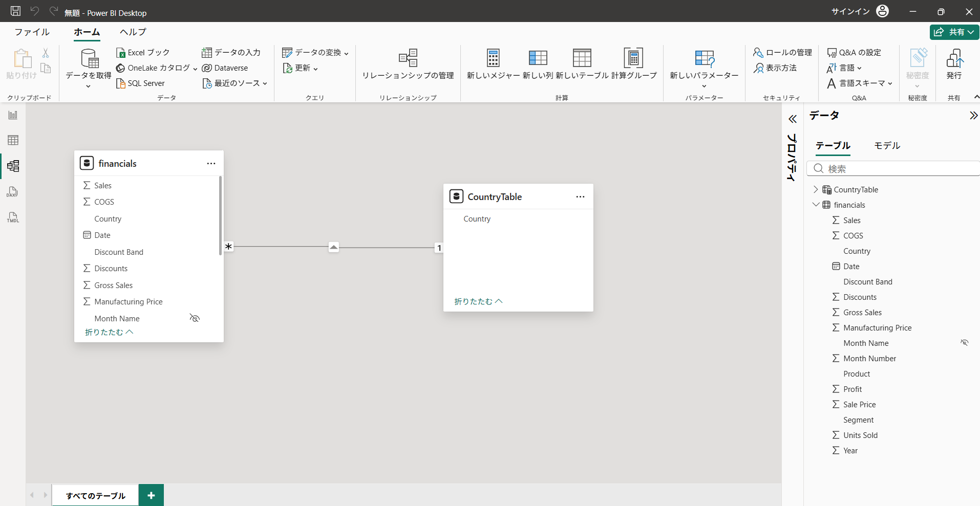The image size is (980, 506).
Task: Select the すべてのテーブル layout tab
Action: pyautogui.click(x=95, y=495)
